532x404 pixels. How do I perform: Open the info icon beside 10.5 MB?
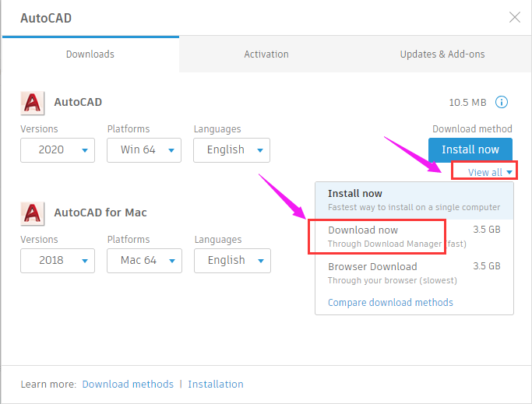tap(502, 102)
